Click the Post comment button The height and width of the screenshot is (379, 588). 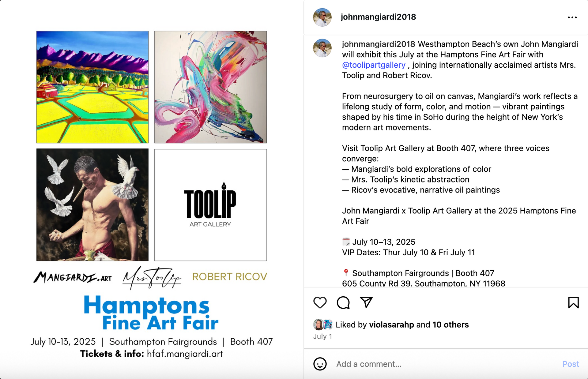coord(571,364)
